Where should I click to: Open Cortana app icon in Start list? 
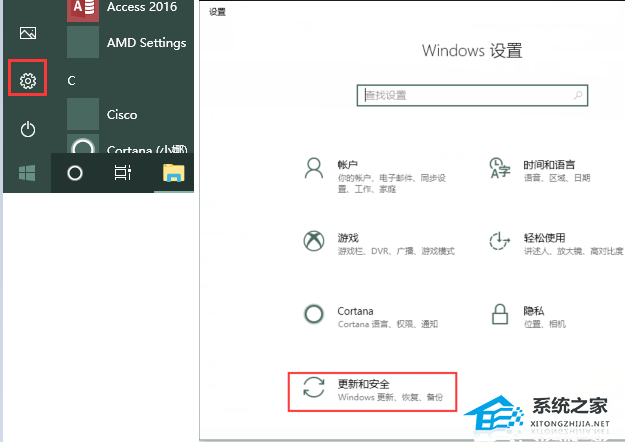(x=83, y=145)
